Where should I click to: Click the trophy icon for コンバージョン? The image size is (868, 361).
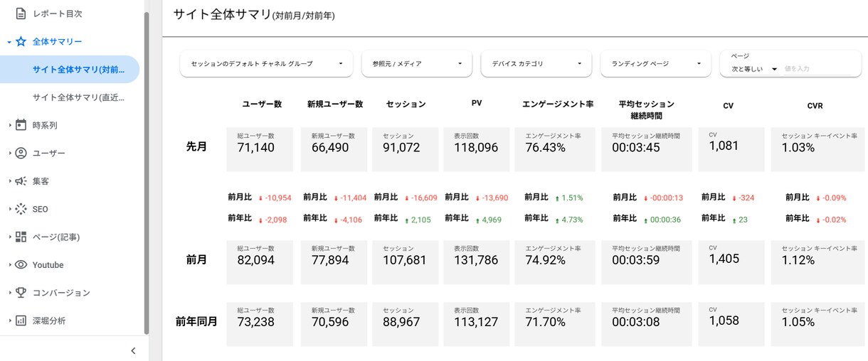point(21,293)
